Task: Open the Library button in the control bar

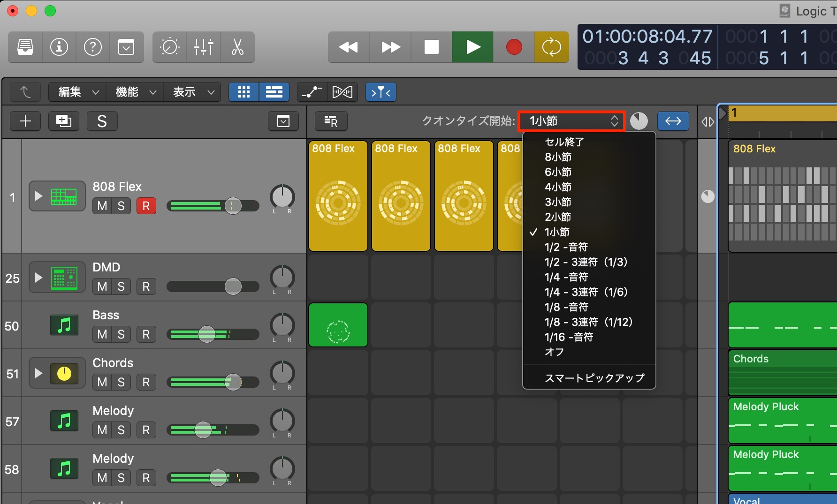Action: tap(25, 47)
